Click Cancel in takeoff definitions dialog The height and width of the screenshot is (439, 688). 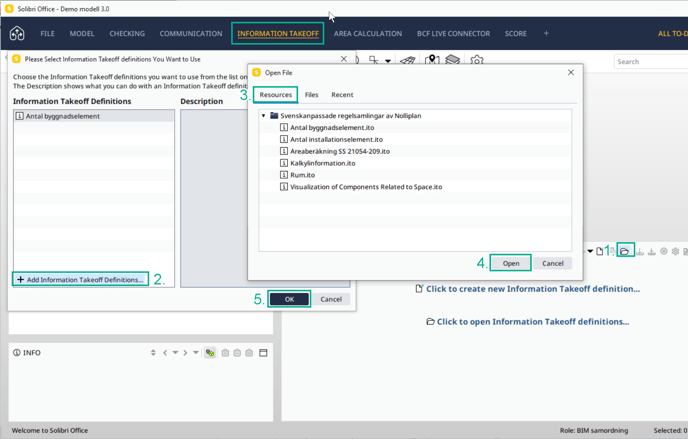click(x=331, y=299)
